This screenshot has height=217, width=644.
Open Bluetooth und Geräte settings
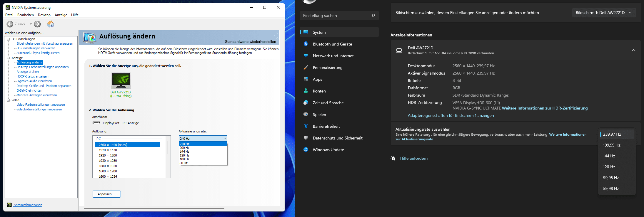coord(339,44)
